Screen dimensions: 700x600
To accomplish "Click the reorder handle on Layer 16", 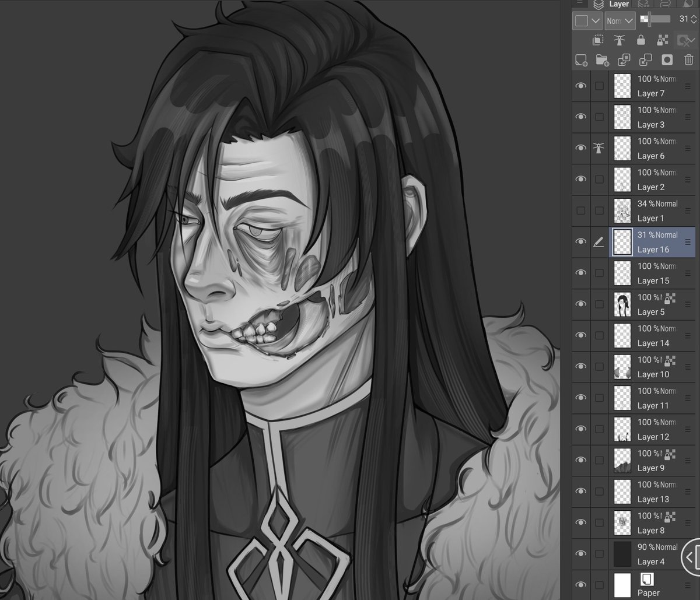I will point(687,242).
